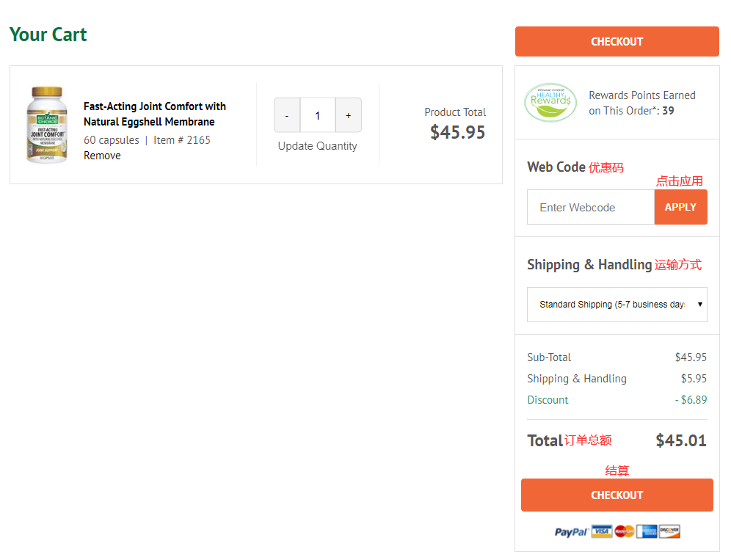The height and width of the screenshot is (560, 731).
Task: Click the MasterCard icon
Action: click(624, 531)
